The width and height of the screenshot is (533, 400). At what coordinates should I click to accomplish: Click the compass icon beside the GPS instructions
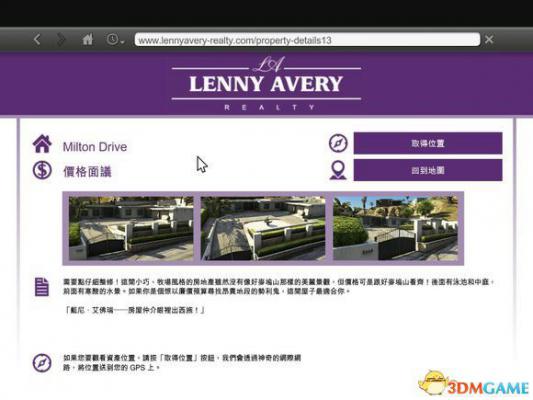click(x=42, y=363)
